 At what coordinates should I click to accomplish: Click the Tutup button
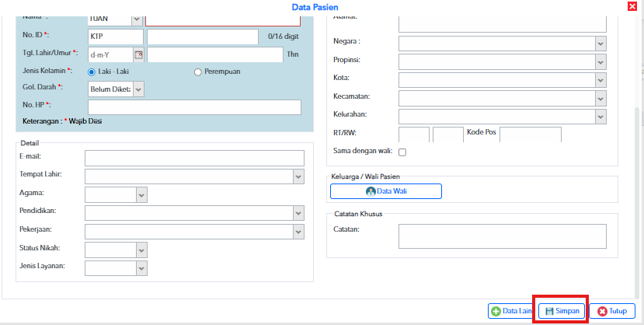[612, 311]
